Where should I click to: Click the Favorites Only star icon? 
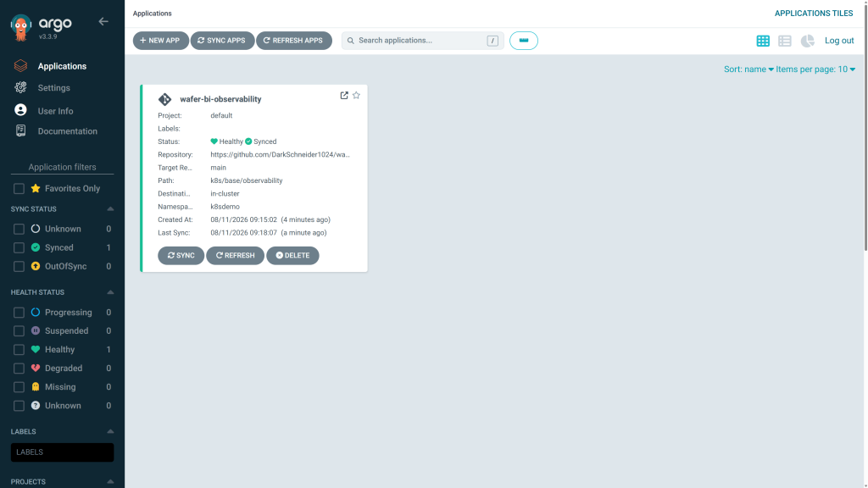[36, 188]
